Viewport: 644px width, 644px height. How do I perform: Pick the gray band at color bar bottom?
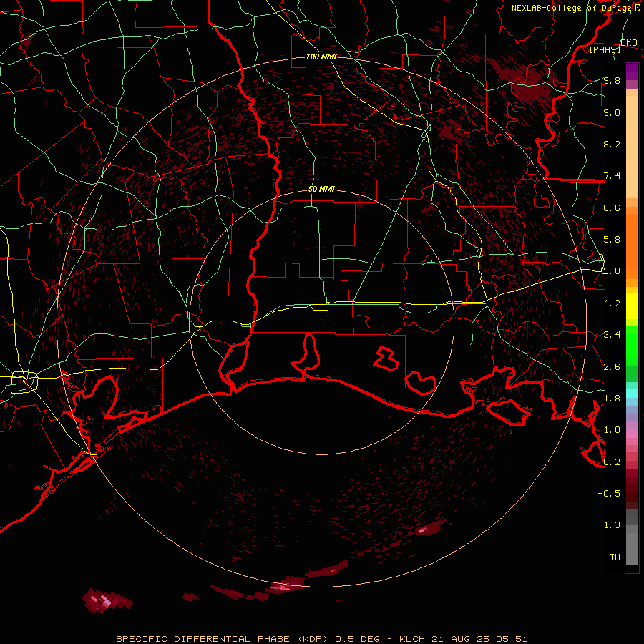(x=632, y=543)
